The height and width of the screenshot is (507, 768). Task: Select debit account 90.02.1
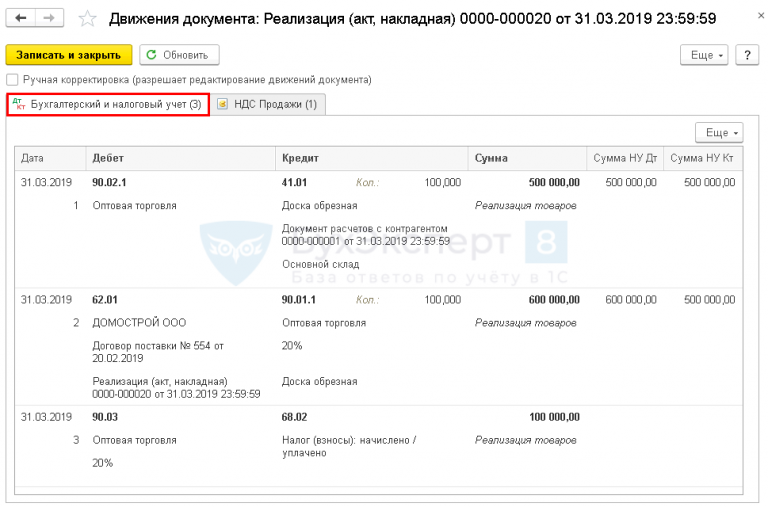pyautogui.click(x=109, y=182)
